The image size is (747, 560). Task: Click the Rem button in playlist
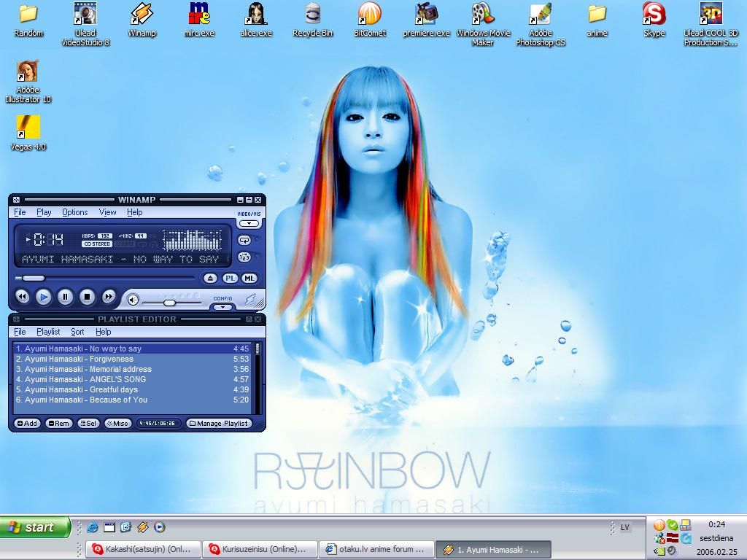coord(58,424)
